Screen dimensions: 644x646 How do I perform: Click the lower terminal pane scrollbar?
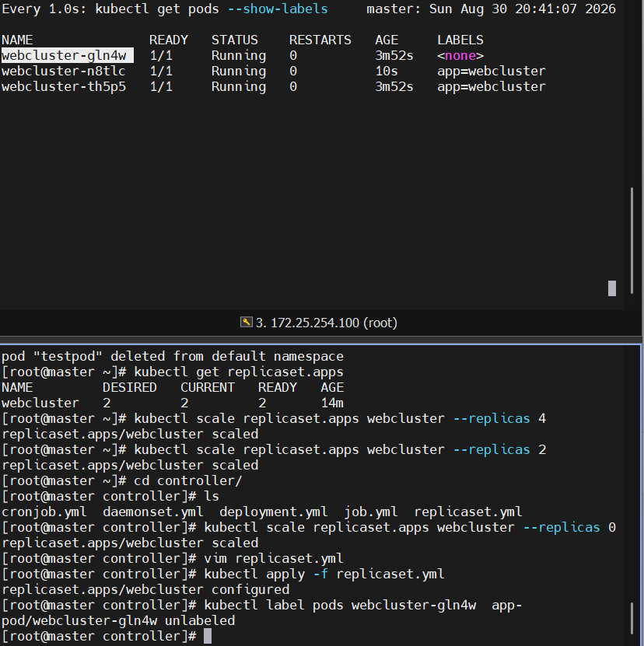coord(632,618)
